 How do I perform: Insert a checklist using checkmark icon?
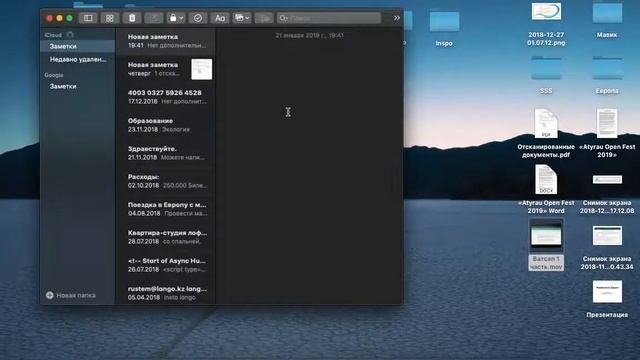[198, 18]
